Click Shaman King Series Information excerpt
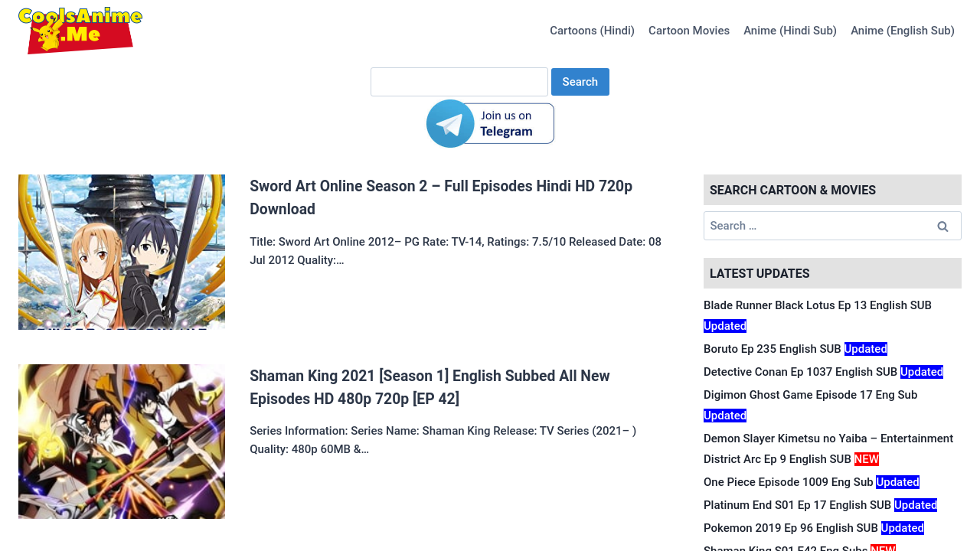This screenshot has height=551, width=980. coord(443,440)
